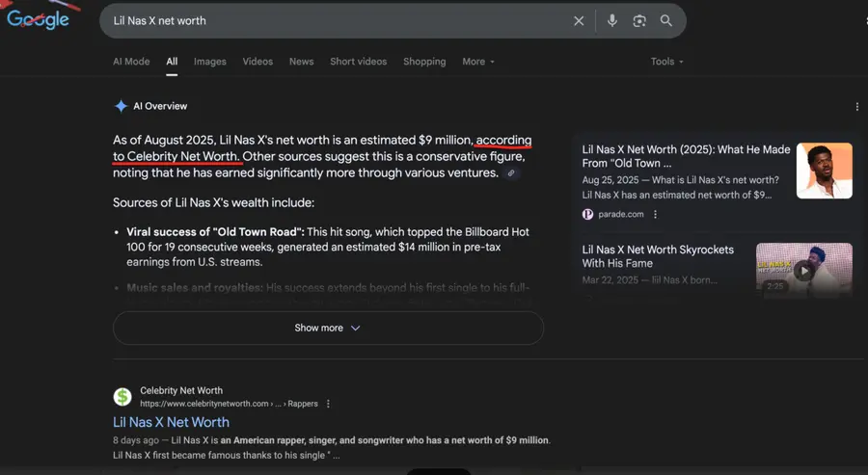Expand AI Overview with Show more
This screenshot has width=868, height=475.
[x=328, y=329]
